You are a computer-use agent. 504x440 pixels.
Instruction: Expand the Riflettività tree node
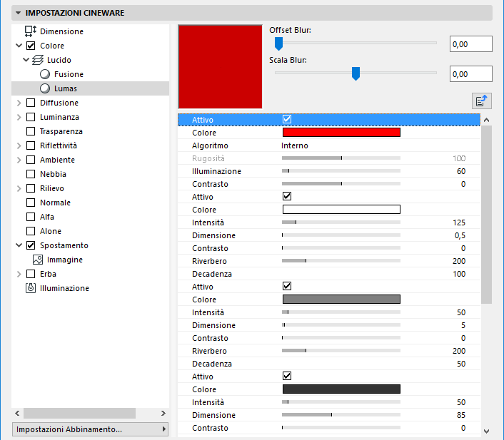19,145
